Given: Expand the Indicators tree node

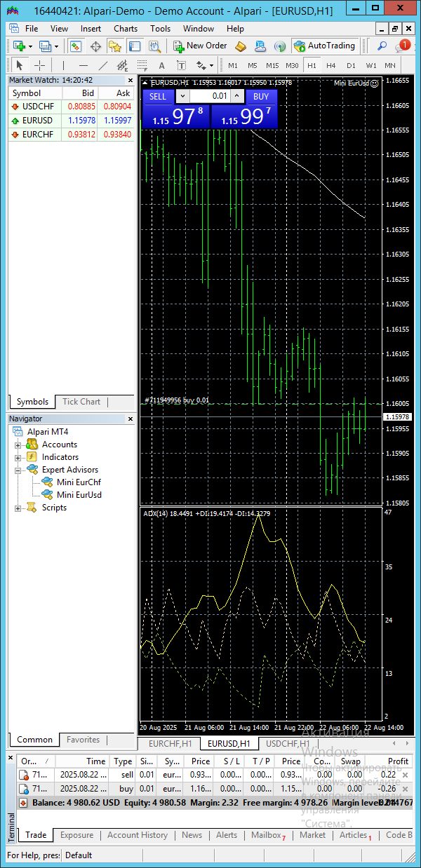Looking at the screenshot, I should 18,457.
